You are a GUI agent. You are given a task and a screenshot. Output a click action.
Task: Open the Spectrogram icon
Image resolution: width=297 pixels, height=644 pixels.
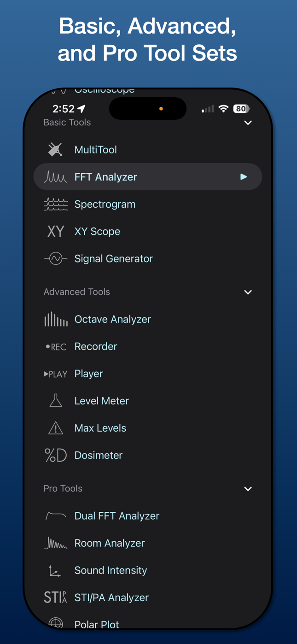(x=55, y=204)
